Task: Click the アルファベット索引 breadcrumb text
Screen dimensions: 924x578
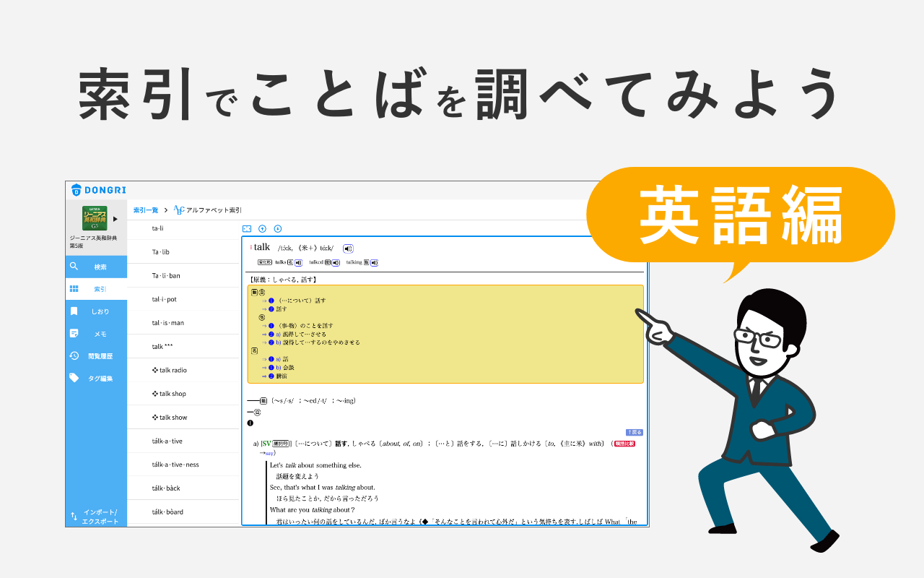Action: (x=214, y=210)
